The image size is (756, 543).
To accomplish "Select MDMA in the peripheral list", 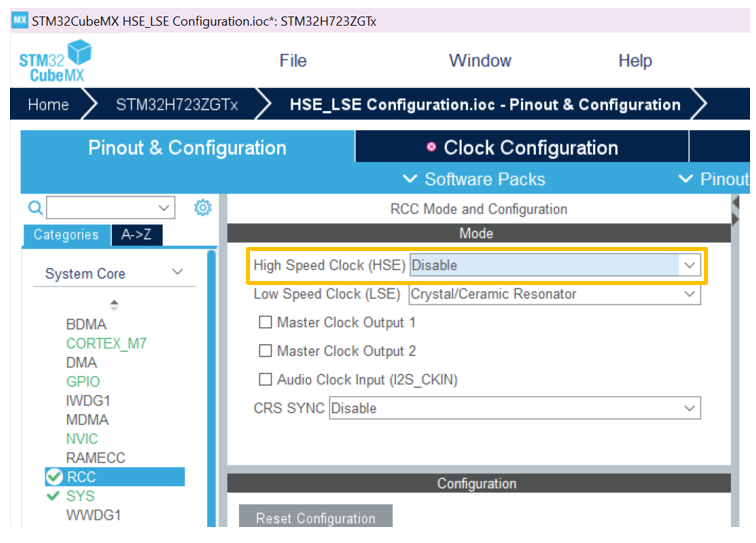I will pyautogui.click(x=87, y=420).
